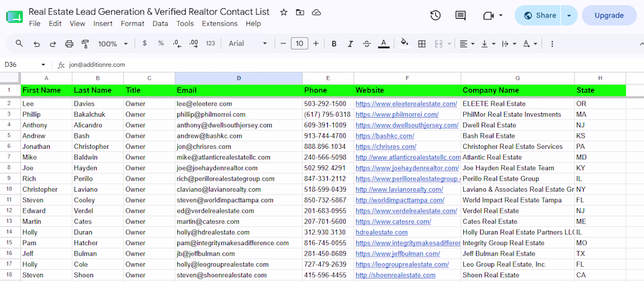
Task: Click the search menus magnifier icon
Action: (19, 43)
